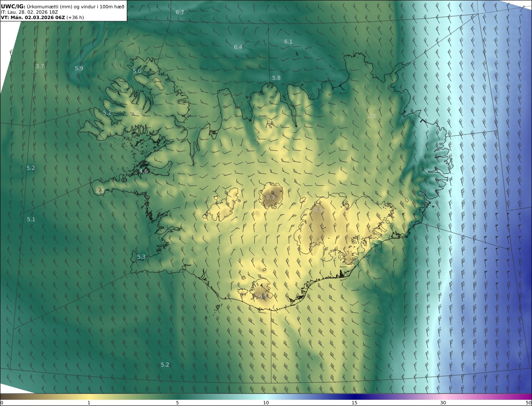Viewport: 532px width, 406px height.
Task: Click the 5 tick on the colorbar
Action: (x=177, y=403)
